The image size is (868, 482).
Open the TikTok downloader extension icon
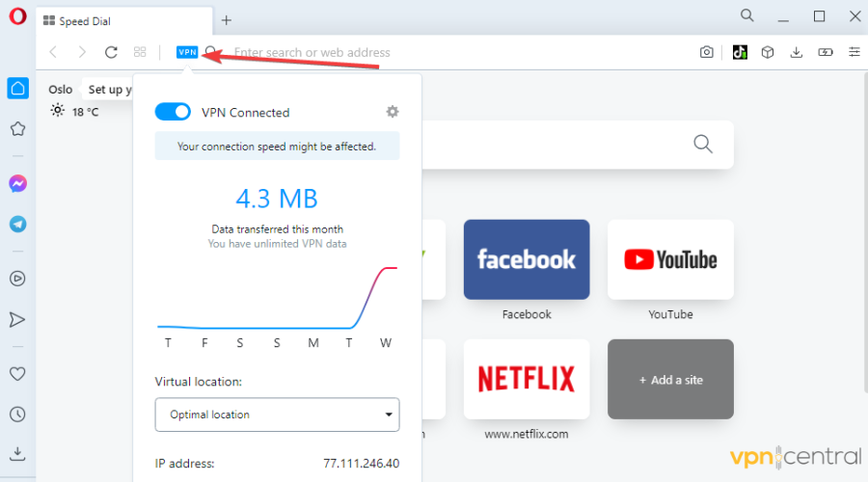[x=740, y=52]
